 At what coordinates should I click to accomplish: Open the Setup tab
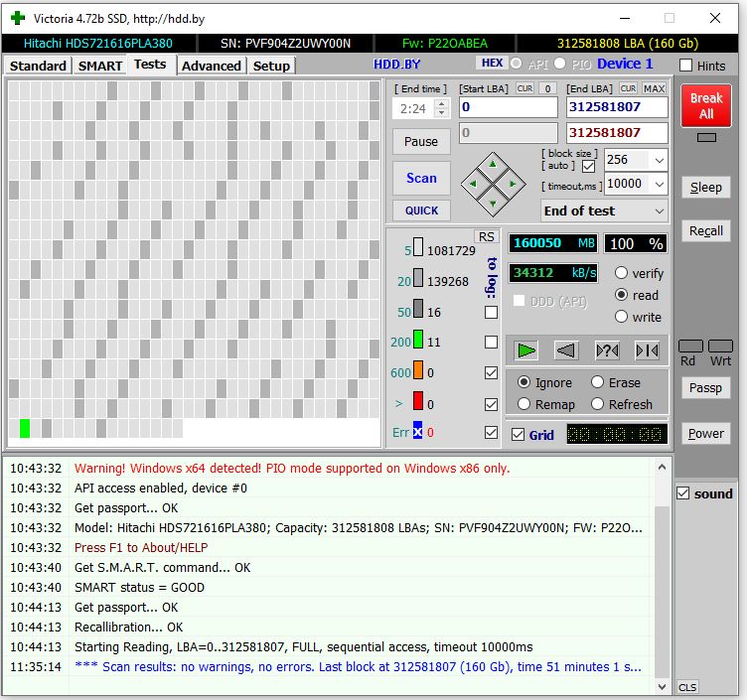click(x=271, y=66)
